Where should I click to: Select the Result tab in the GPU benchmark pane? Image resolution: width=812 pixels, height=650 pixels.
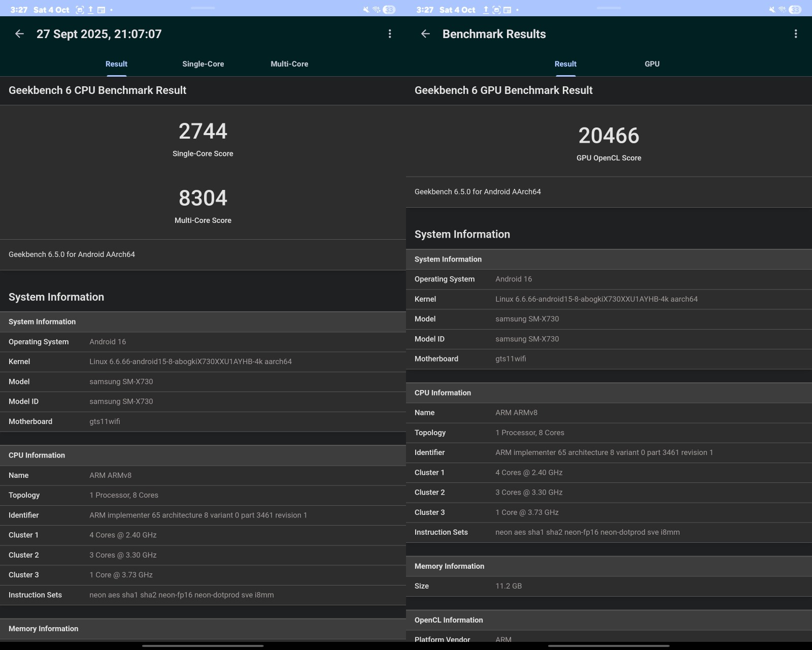point(565,64)
